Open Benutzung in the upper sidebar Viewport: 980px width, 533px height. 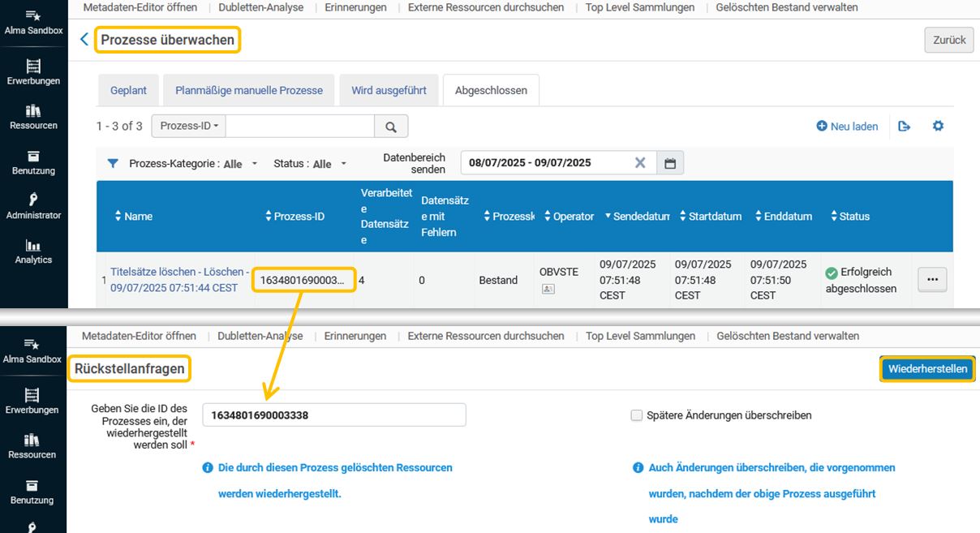[x=33, y=162]
